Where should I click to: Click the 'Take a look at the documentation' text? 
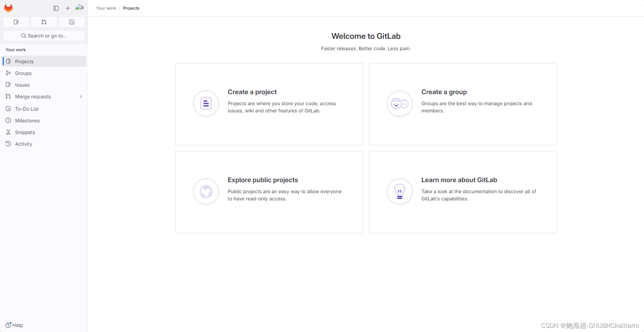click(479, 195)
